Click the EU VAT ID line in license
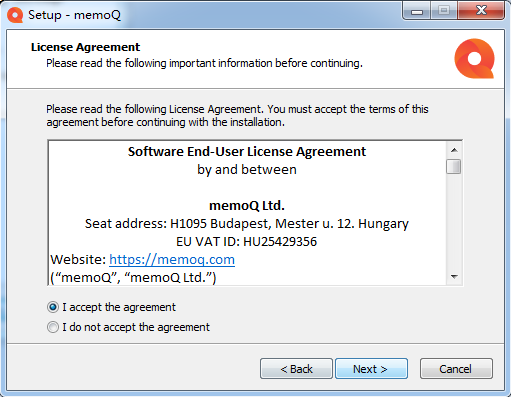This screenshot has width=511, height=397. [247, 241]
